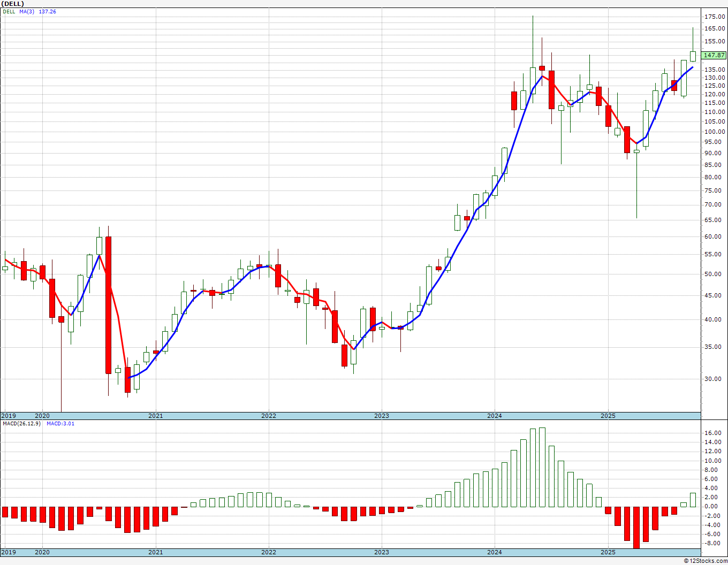
Task: Select the green DELL legend label
Action: (9, 11)
